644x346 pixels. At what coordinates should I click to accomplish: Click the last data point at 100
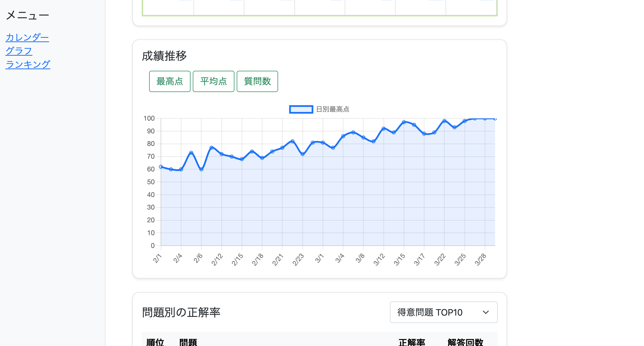[x=495, y=119]
